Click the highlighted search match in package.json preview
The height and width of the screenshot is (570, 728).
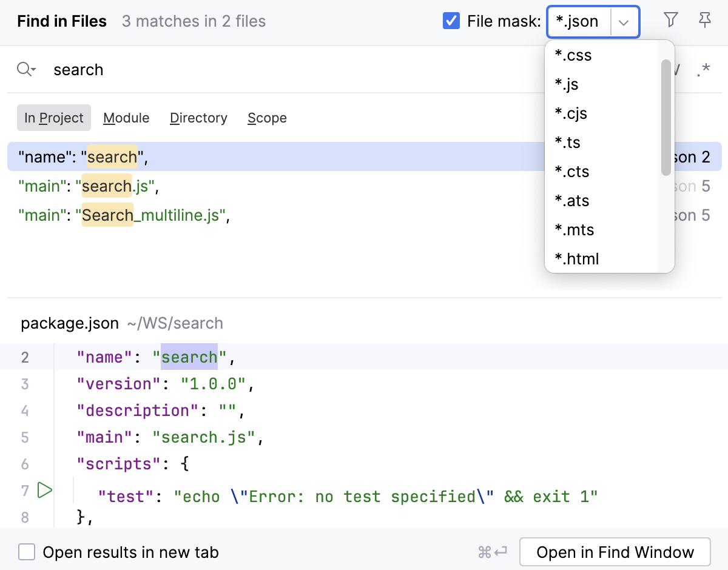pyautogui.click(x=189, y=357)
